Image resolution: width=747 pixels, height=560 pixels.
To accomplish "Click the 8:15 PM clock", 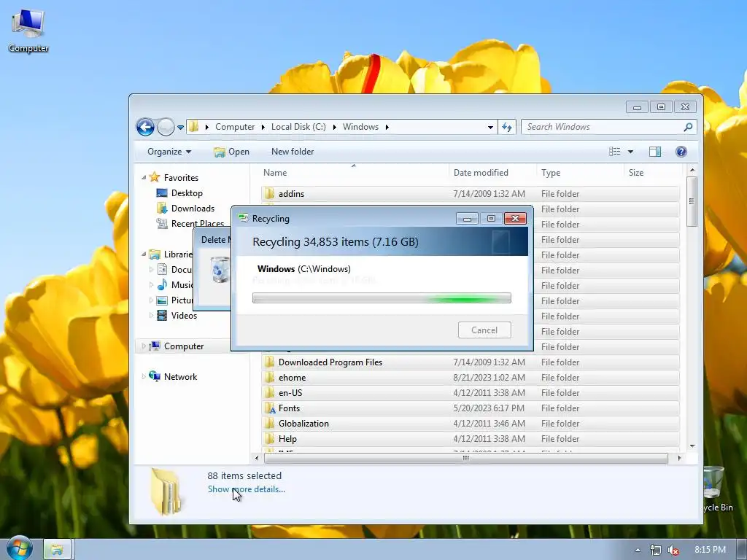I will pos(710,550).
